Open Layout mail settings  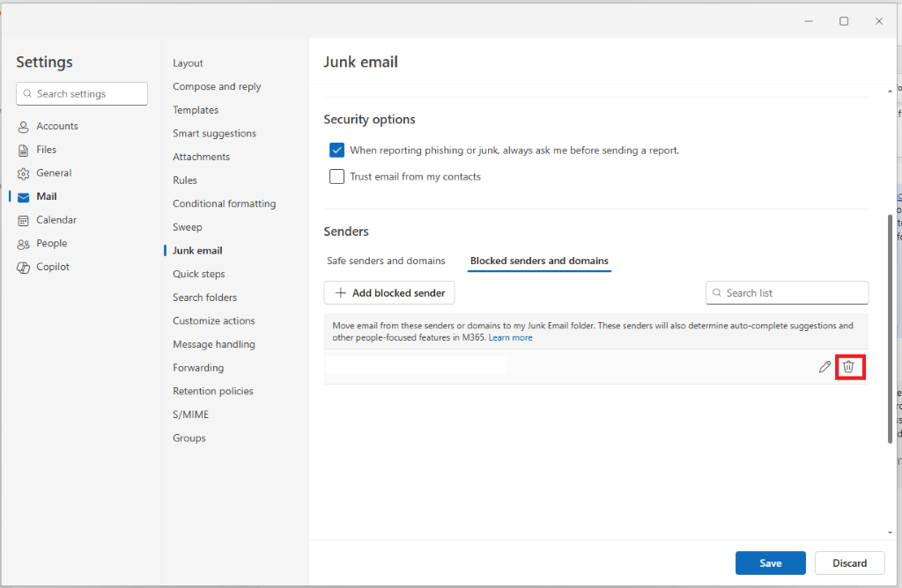pyautogui.click(x=188, y=63)
